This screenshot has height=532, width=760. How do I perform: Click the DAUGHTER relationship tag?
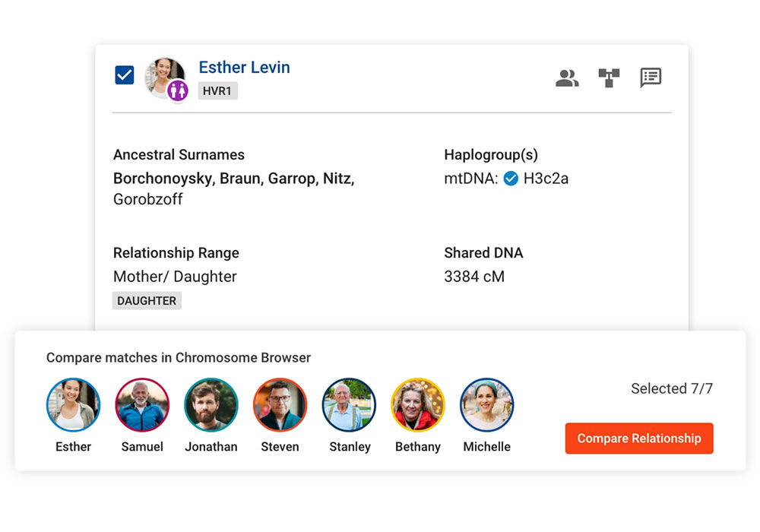[x=147, y=300]
